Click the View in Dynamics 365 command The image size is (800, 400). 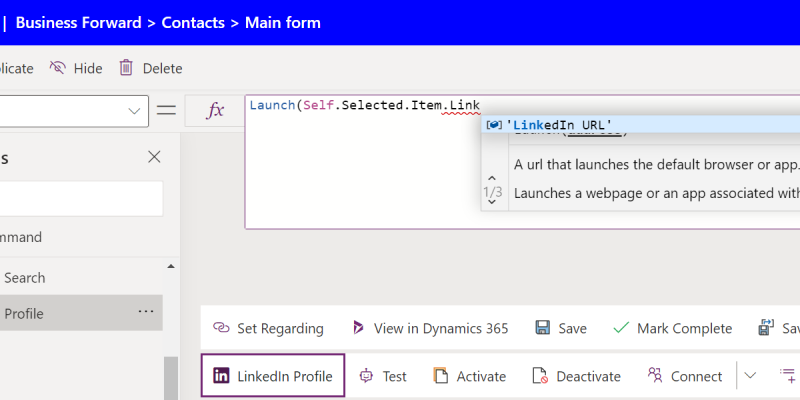pos(431,328)
